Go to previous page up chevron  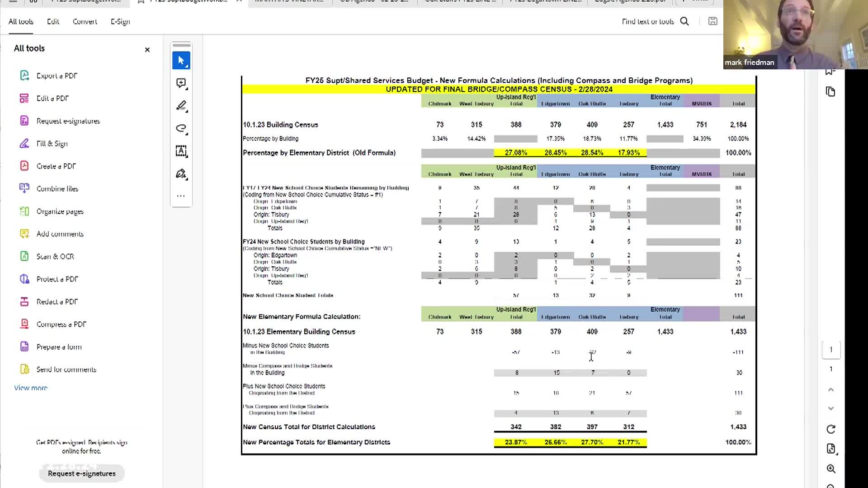(x=831, y=389)
